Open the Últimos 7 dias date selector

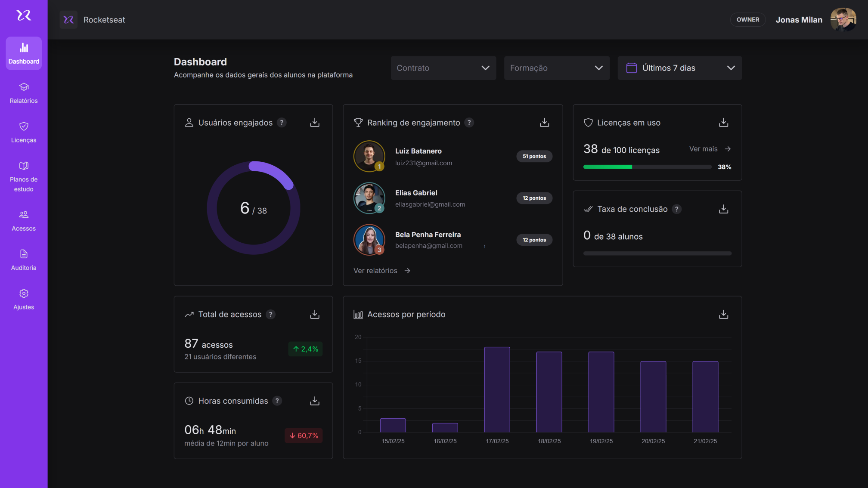tap(679, 68)
